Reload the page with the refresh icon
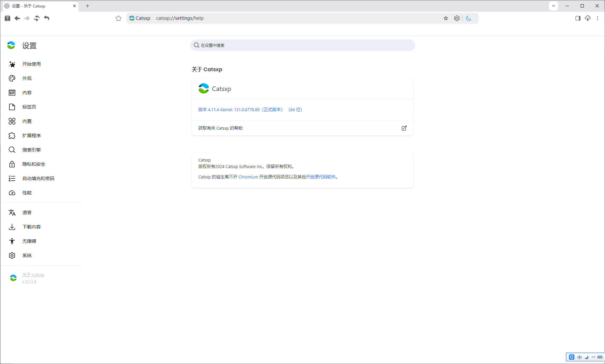Image resolution: width=605 pixels, height=364 pixels. click(x=37, y=18)
